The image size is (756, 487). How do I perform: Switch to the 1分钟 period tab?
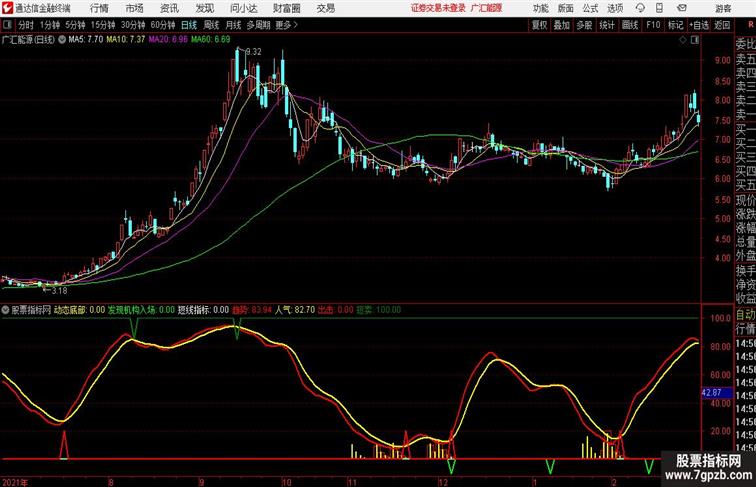[50, 25]
